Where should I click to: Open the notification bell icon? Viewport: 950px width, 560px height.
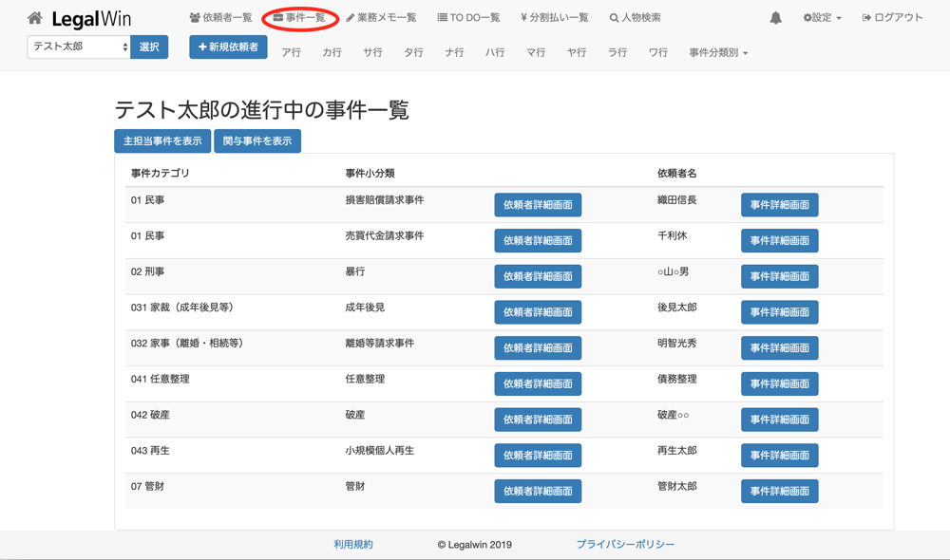775,18
